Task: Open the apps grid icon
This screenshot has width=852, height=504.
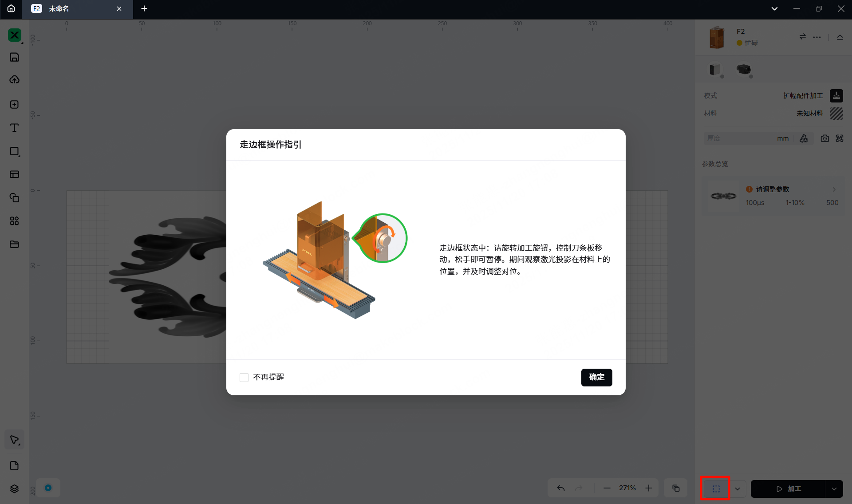Action: [x=14, y=221]
